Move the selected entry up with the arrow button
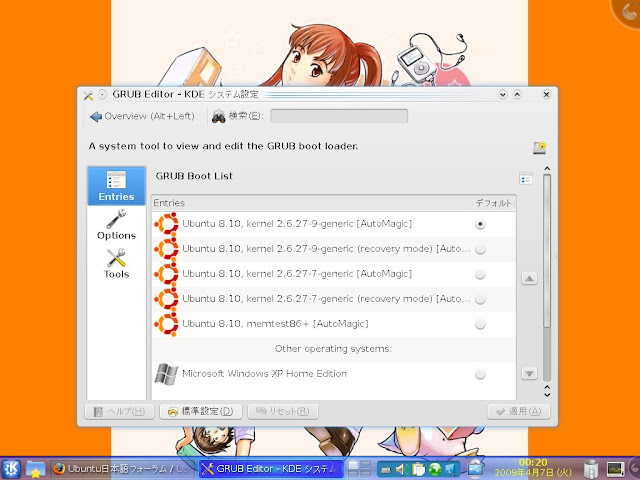640x480 pixels. click(529, 279)
